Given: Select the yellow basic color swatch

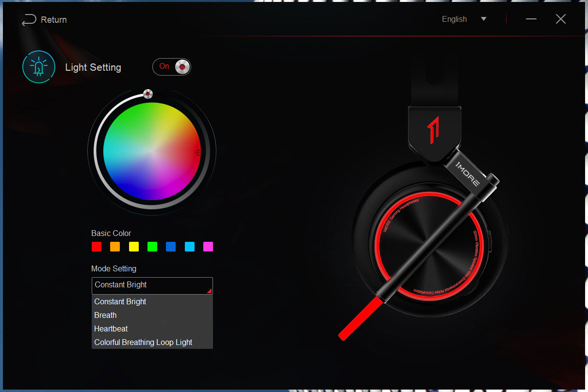Looking at the screenshot, I should click(x=134, y=247).
